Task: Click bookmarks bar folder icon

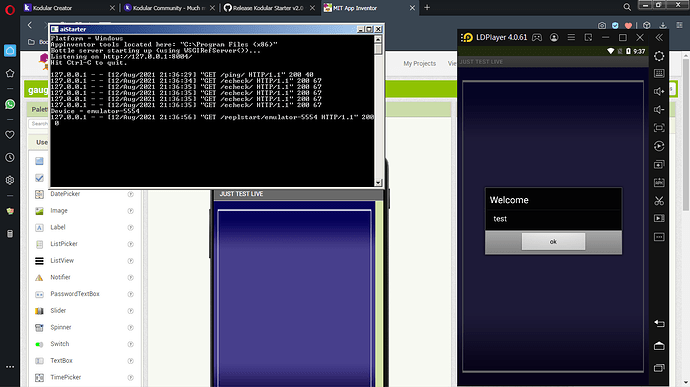Action: coord(31,42)
